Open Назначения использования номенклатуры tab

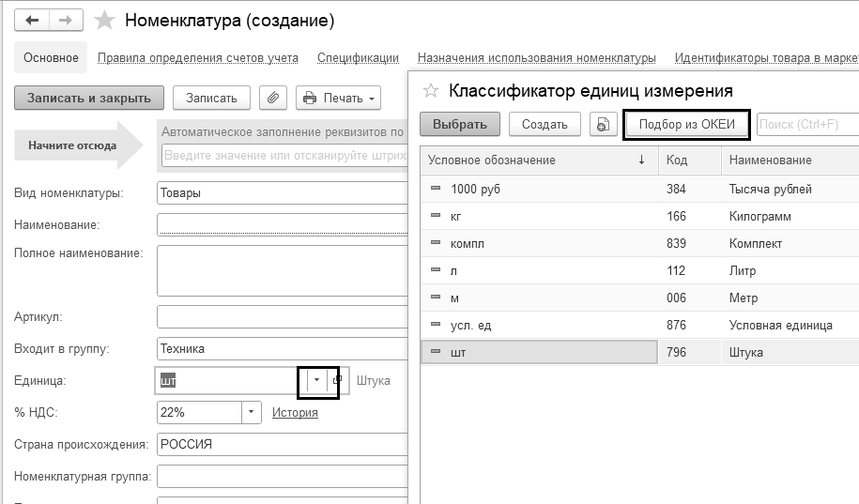(536, 57)
